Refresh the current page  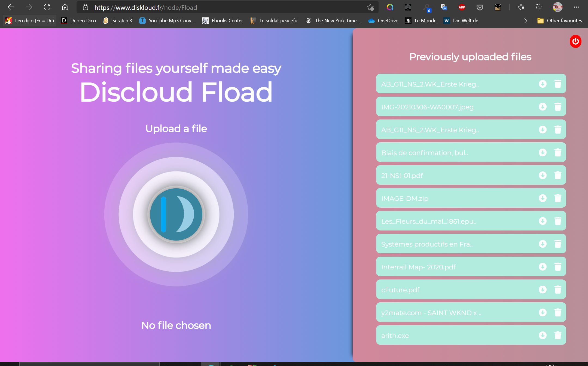coord(47,7)
